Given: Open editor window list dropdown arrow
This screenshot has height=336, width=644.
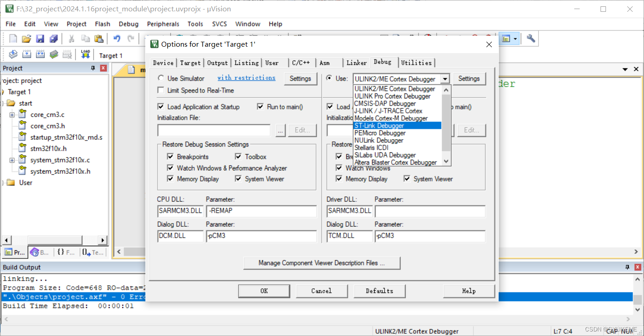Looking at the screenshot, I should (x=626, y=69).
